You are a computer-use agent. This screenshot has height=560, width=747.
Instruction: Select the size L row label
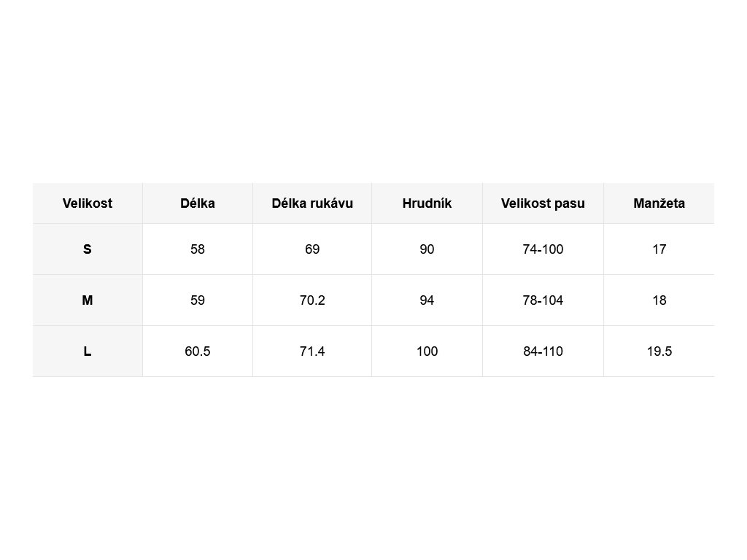click(x=88, y=351)
